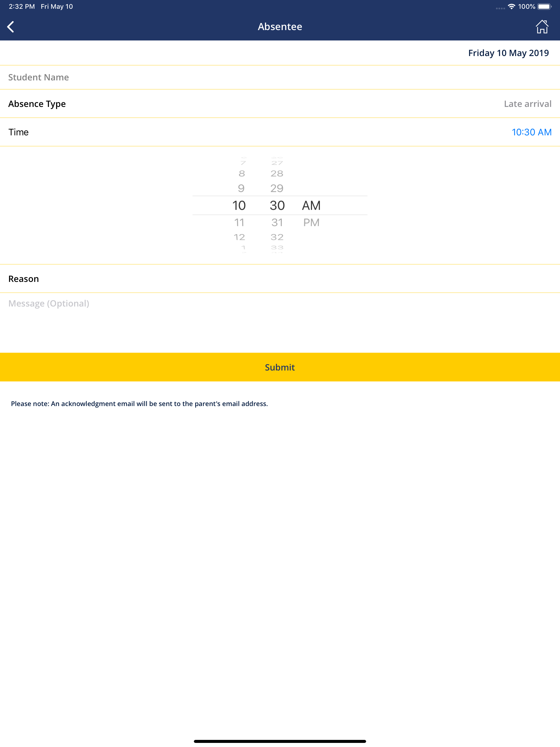Select minute 31 in time picker
Viewport: 560px width, 747px height.
pos(277,223)
